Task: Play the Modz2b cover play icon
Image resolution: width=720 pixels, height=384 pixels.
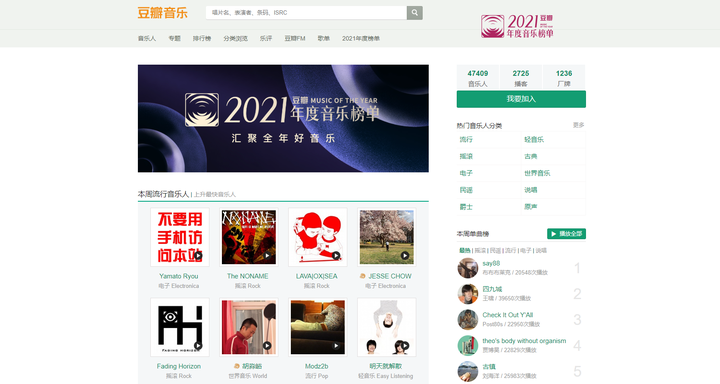Action: coord(336,346)
